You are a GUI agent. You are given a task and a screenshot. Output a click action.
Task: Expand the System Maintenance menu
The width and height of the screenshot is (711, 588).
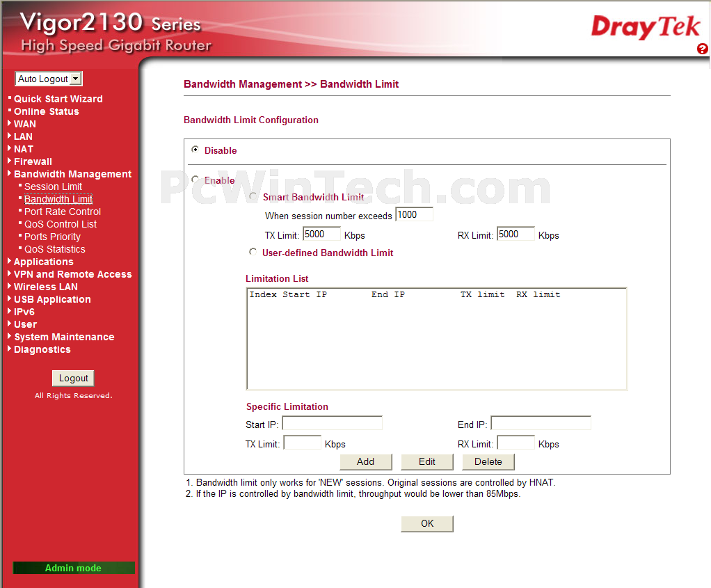point(64,337)
